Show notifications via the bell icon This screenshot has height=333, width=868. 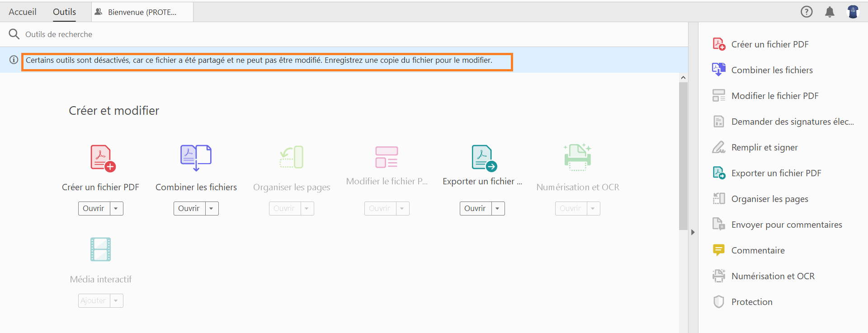pyautogui.click(x=830, y=12)
